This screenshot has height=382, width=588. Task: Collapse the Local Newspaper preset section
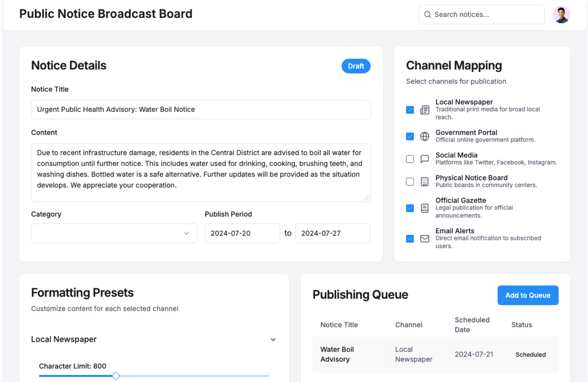coord(273,339)
